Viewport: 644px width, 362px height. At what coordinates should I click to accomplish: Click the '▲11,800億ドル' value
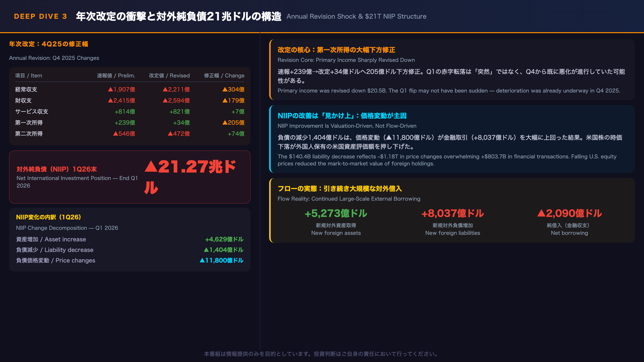pos(221,260)
